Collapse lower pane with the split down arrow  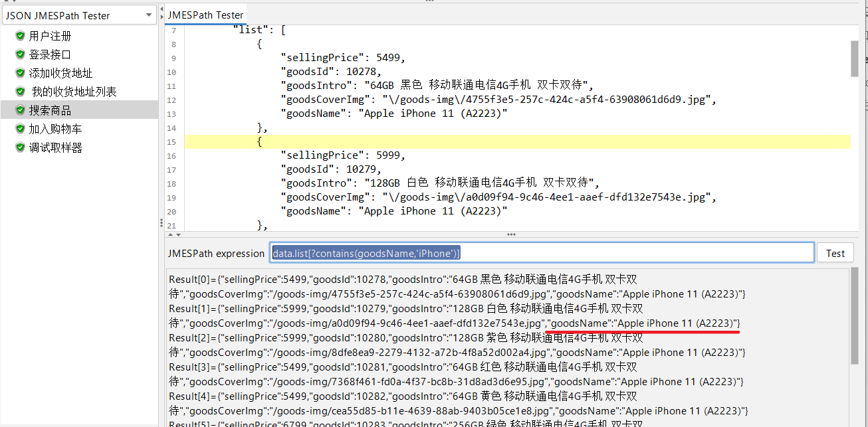(177, 234)
